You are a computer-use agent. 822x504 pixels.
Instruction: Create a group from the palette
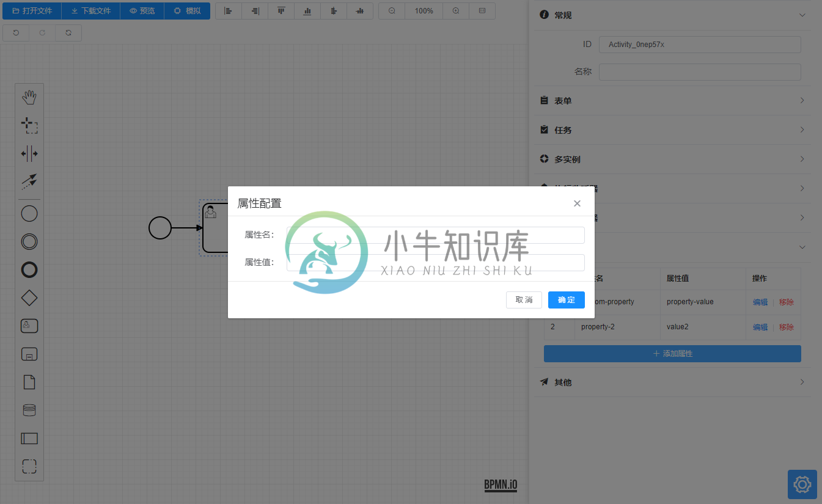pos(29,466)
